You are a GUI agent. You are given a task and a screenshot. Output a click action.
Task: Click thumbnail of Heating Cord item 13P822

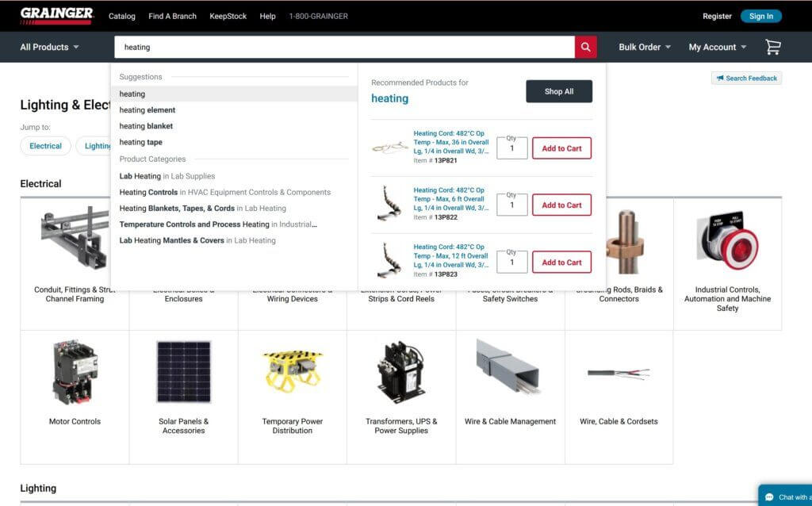click(x=390, y=203)
